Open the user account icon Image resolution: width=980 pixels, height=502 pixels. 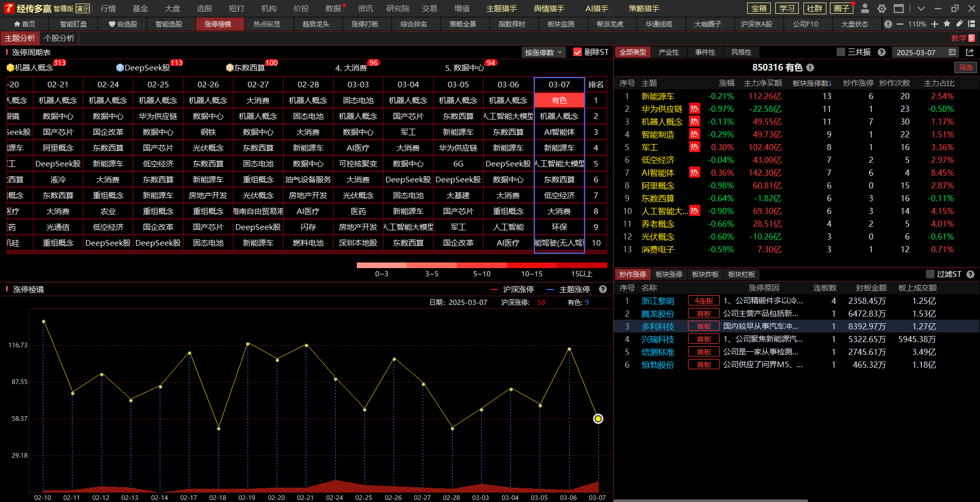click(x=865, y=8)
